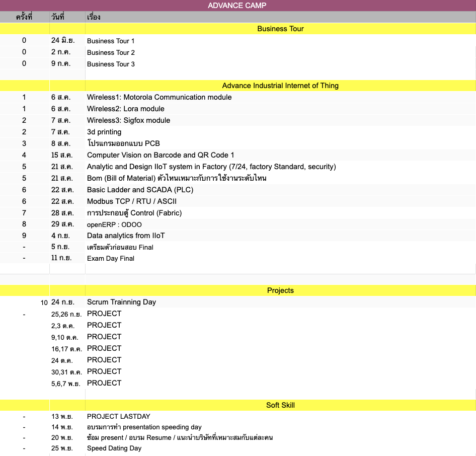
Task: Select the เรื่อง column header
Action: point(94,17)
